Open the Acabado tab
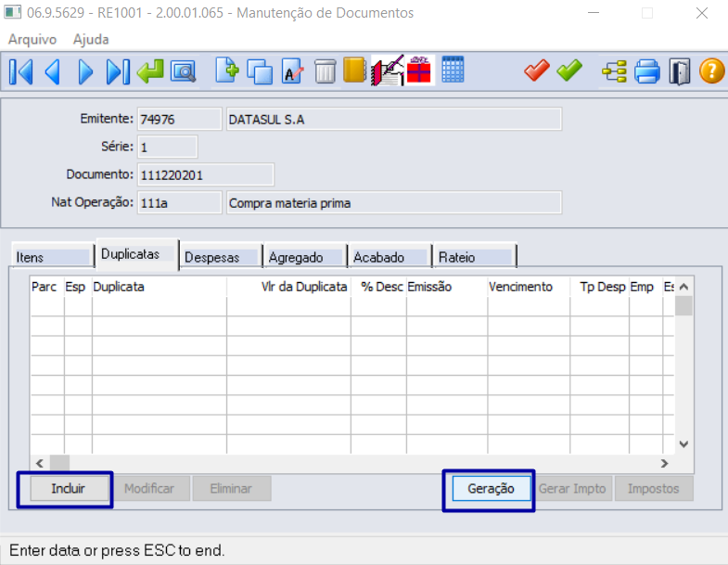Image resolution: width=728 pixels, height=565 pixels. tap(390, 257)
